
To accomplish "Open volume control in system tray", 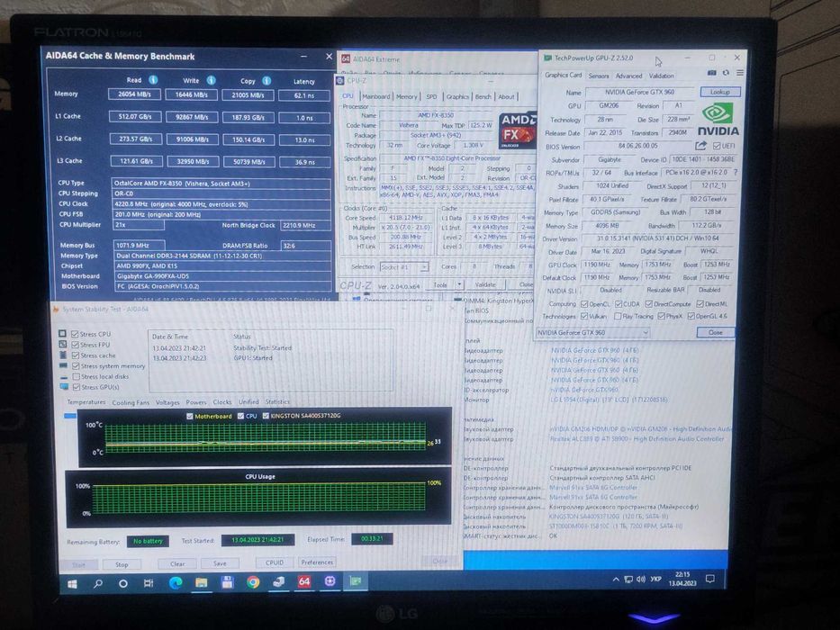I will [641, 579].
